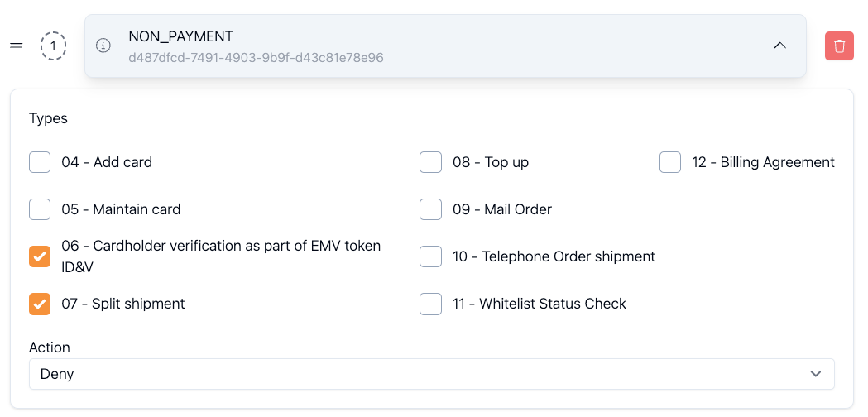Click the Action dropdown chevron arrow
Image resolution: width=868 pixels, height=417 pixels.
tap(816, 374)
